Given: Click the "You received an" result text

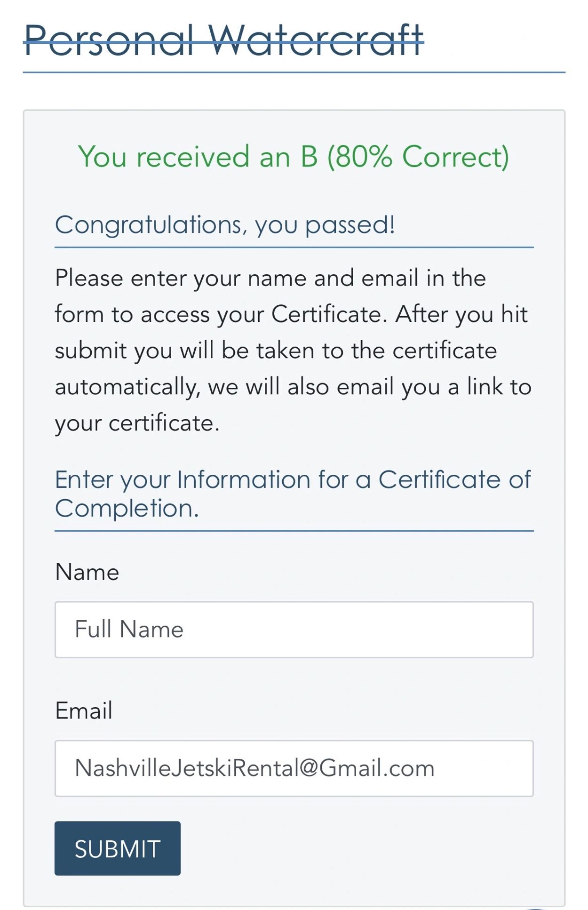Looking at the screenshot, I should [183, 157].
